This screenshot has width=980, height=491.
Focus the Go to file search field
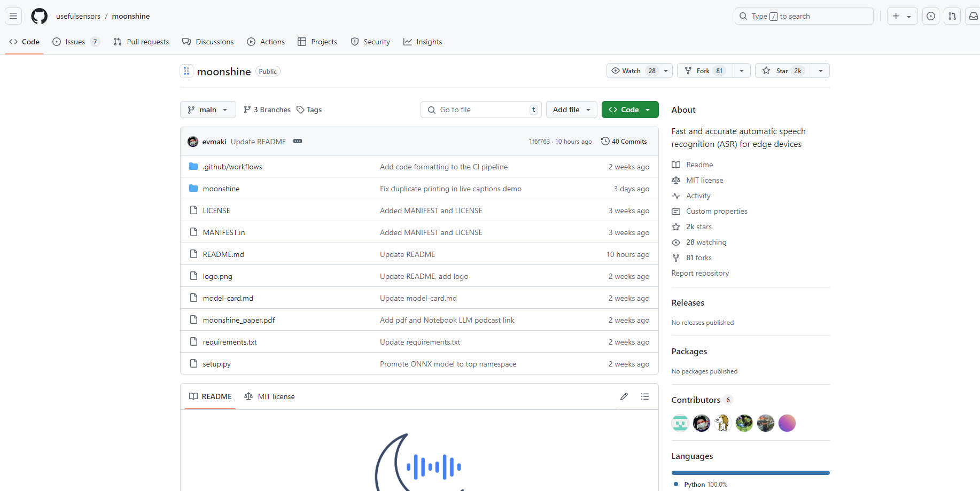481,110
